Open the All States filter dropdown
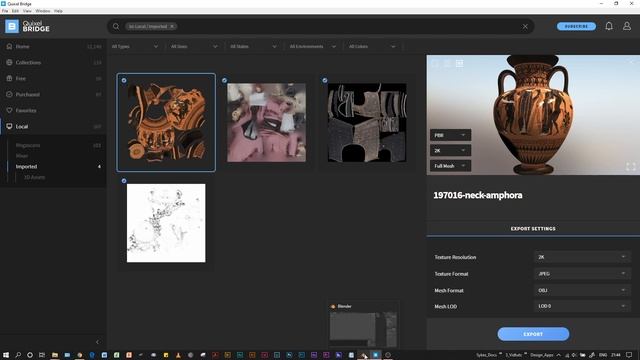This screenshot has width=640, height=360. pyautogui.click(x=253, y=47)
